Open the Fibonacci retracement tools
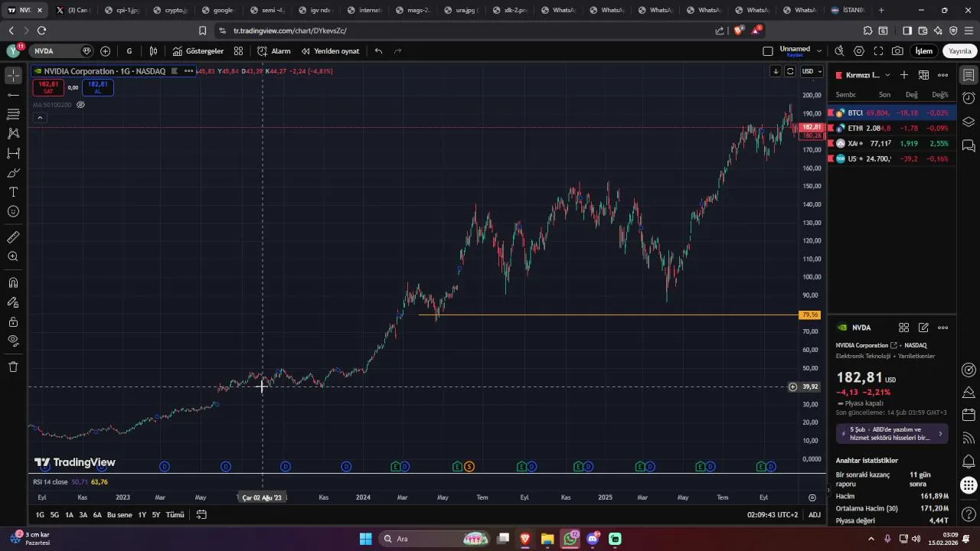This screenshot has width=980, height=551. click(13, 114)
